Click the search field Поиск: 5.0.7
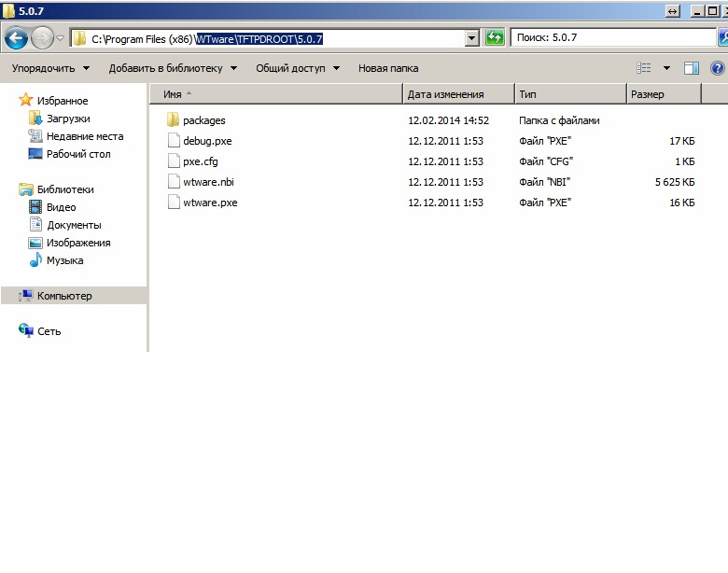728x573 pixels. 611,38
